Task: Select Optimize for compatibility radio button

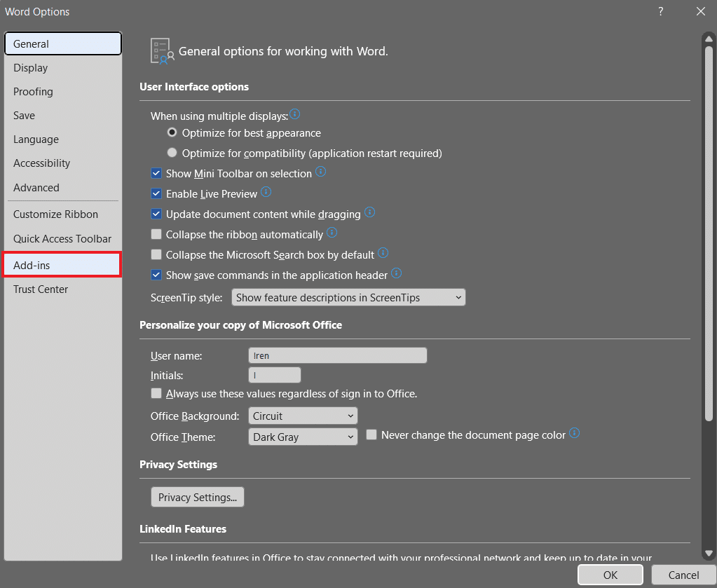Action: pyautogui.click(x=172, y=153)
